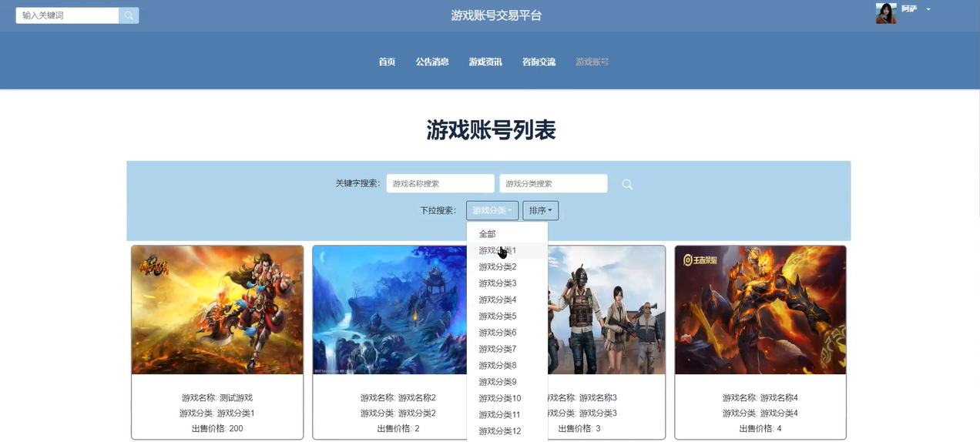Open the 排序 sort dropdown
Viewport: 980px width, 442px height.
(x=540, y=210)
